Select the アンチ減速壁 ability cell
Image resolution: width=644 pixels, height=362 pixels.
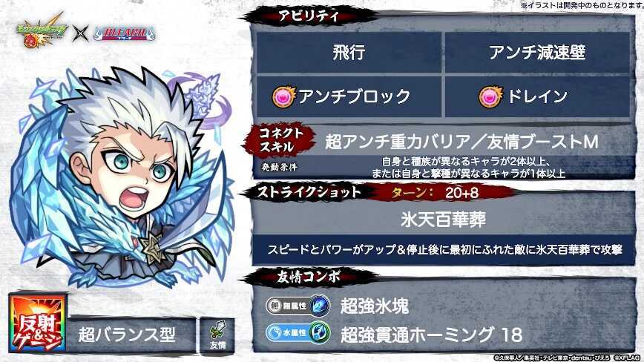click(x=537, y=53)
